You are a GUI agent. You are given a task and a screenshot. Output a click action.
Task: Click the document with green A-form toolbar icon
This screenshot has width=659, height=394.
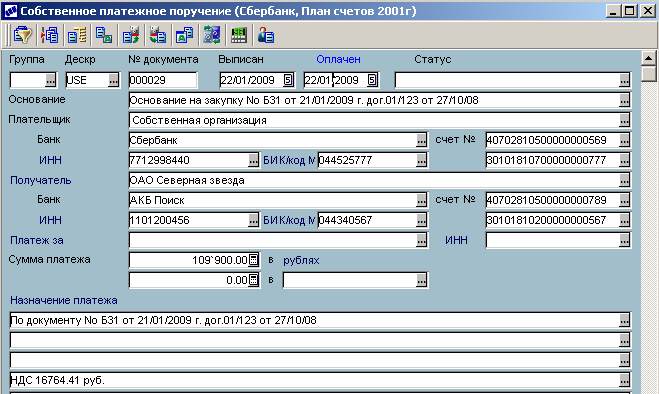[103, 35]
